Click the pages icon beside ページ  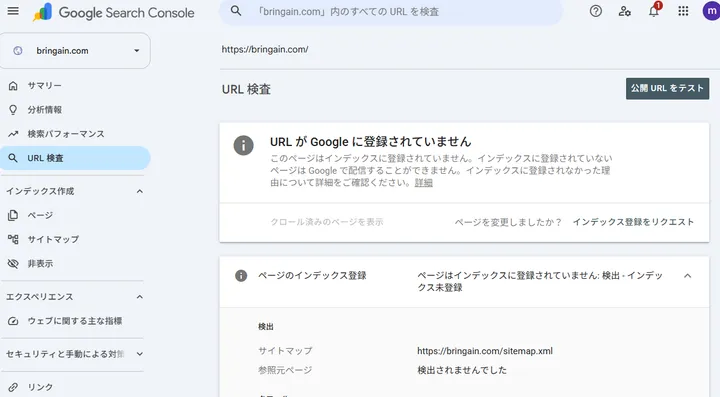tap(13, 215)
